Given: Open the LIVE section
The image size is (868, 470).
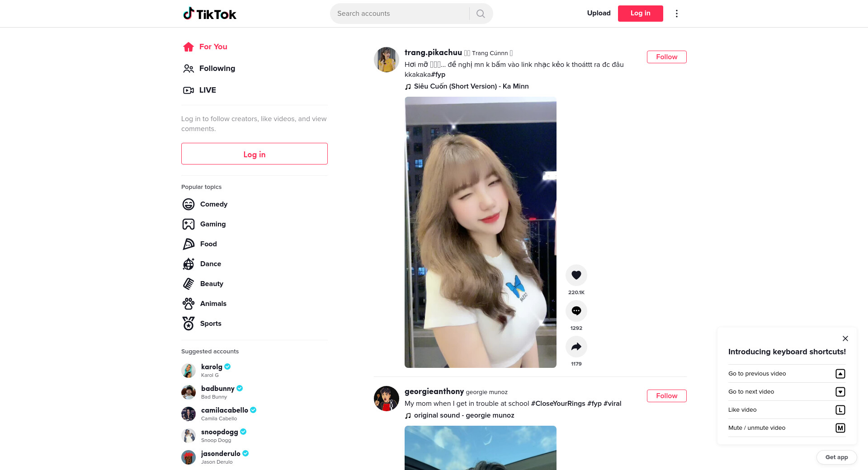Looking at the screenshot, I should tap(207, 90).
